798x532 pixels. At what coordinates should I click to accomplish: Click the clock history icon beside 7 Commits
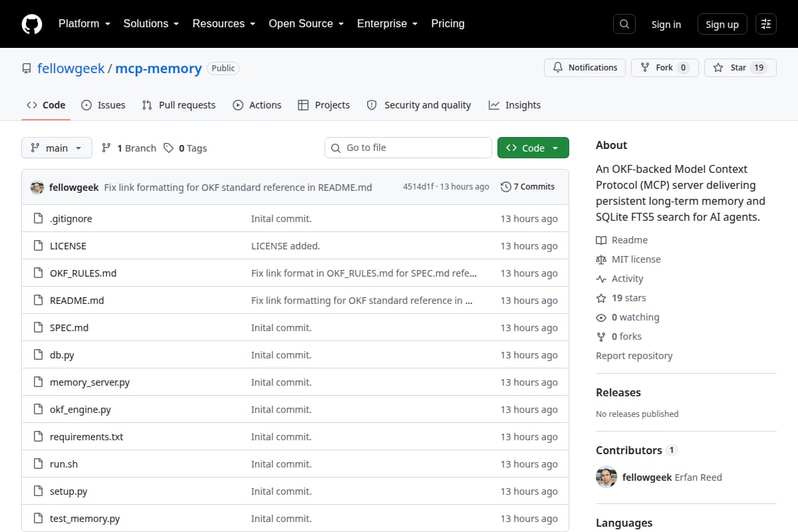tap(506, 187)
